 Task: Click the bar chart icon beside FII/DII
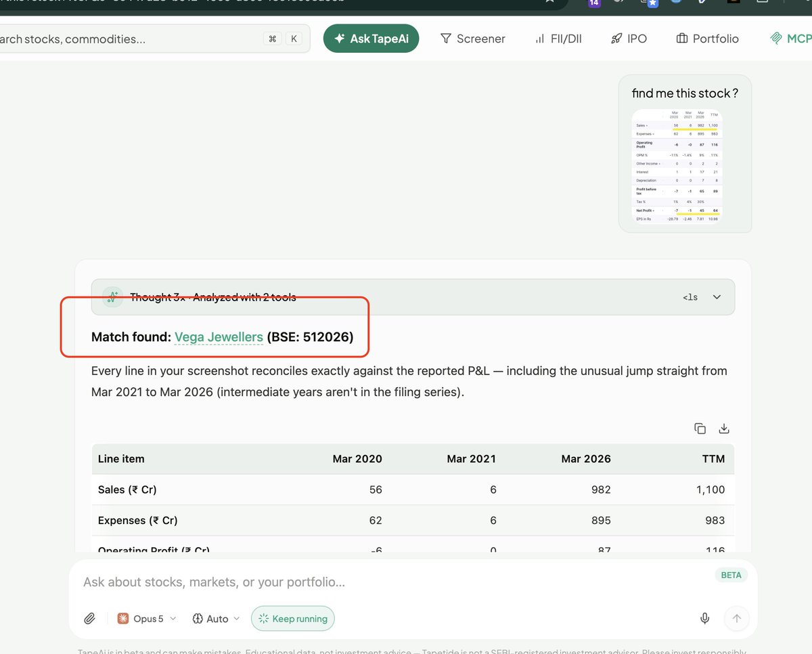click(x=540, y=39)
